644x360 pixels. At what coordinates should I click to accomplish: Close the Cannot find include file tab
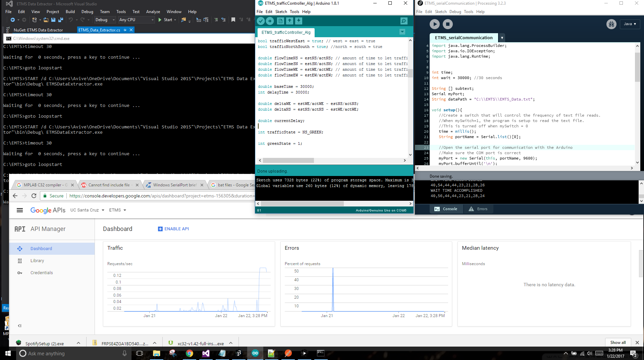(137, 185)
